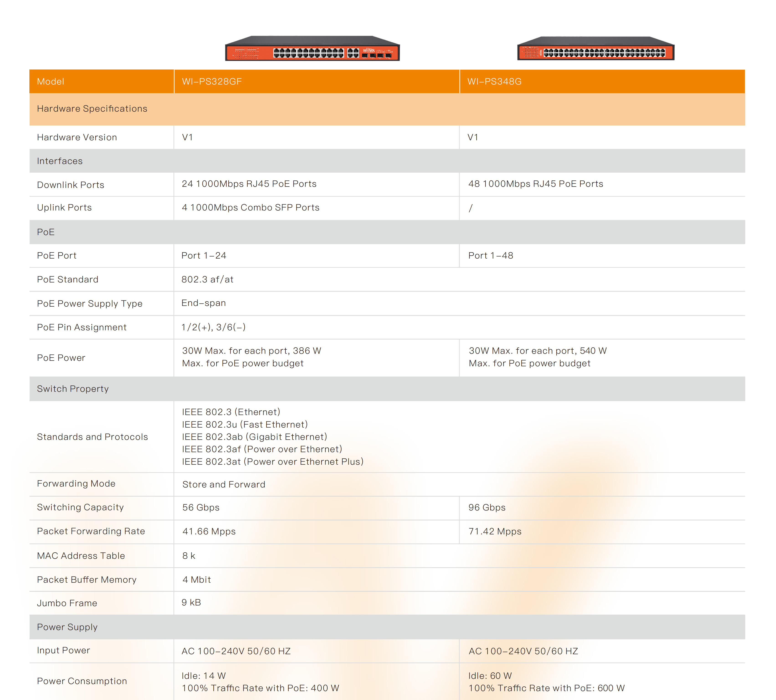Click the Port 1-48 cell

pyautogui.click(x=491, y=256)
